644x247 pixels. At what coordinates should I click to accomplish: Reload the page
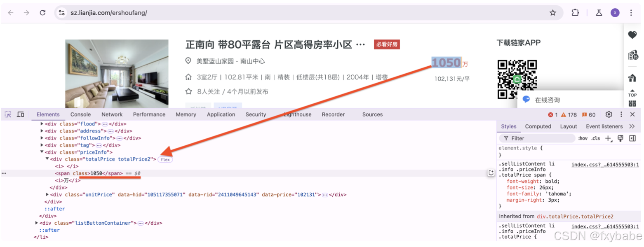tap(42, 13)
